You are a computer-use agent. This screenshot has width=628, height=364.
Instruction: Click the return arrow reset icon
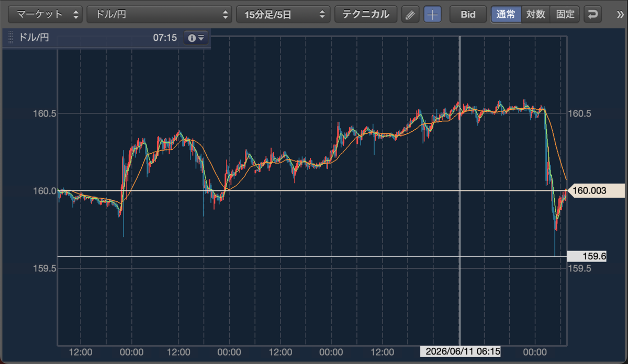pos(592,15)
